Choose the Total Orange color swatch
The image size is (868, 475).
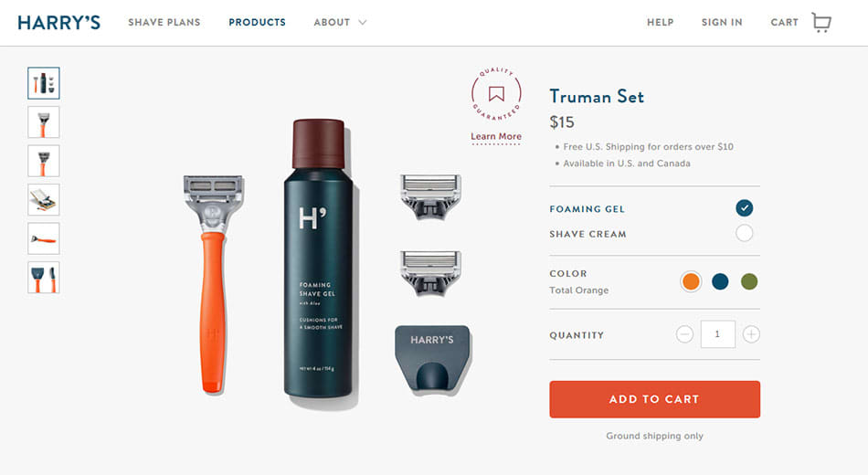pyautogui.click(x=691, y=281)
